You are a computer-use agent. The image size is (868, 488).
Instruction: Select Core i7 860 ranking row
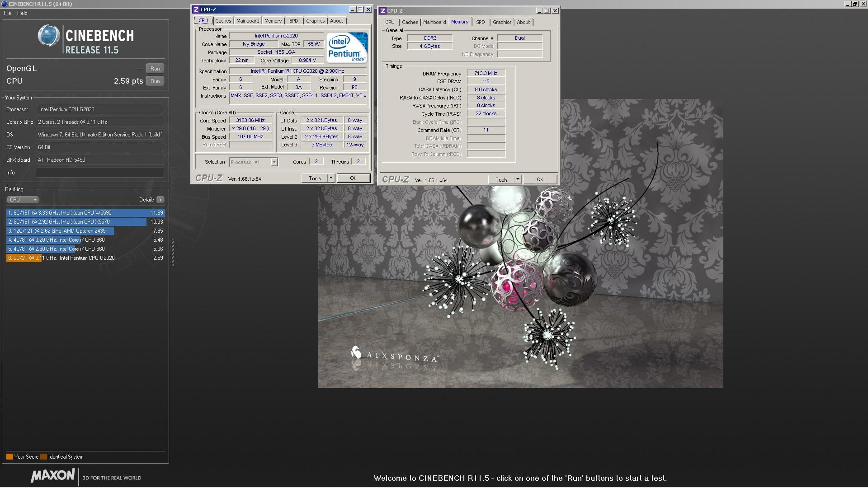click(85, 249)
